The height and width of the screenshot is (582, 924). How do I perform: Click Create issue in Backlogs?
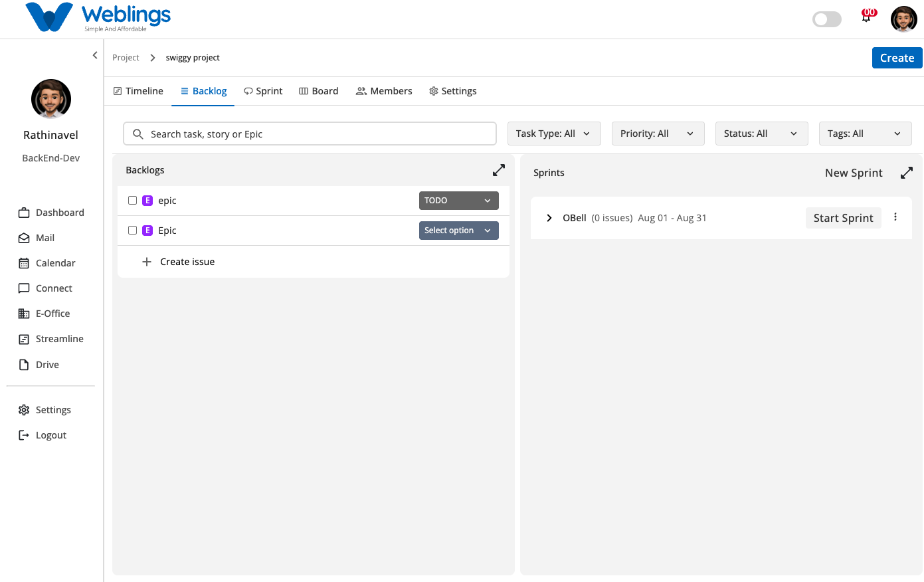pos(187,262)
